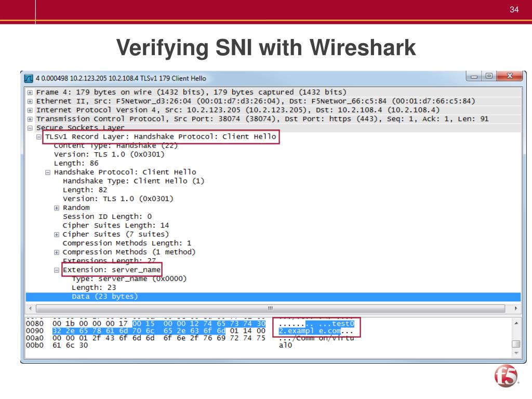Viewport: 532px width, 399px height.
Task: Expand Transmission Control Protocol row
Action: [x=30, y=119]
